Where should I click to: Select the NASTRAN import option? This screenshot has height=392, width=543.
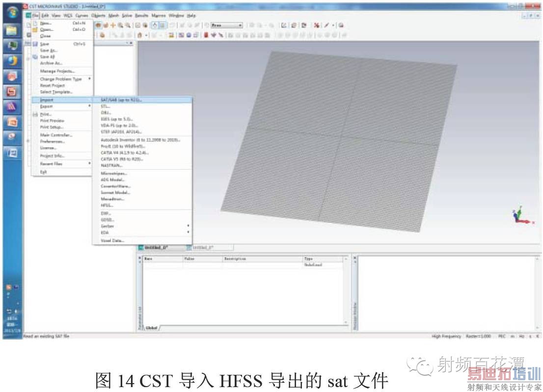click(x=142, y=165)
